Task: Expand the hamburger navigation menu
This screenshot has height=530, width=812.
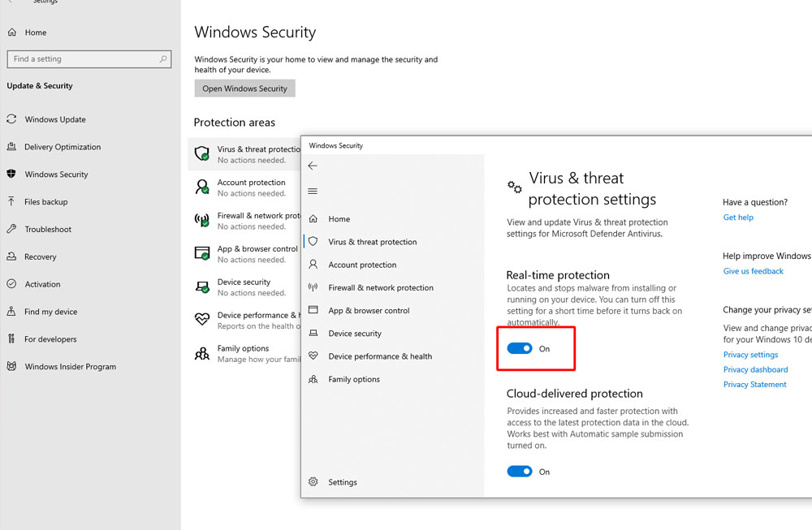Action: tap(313, 192)
